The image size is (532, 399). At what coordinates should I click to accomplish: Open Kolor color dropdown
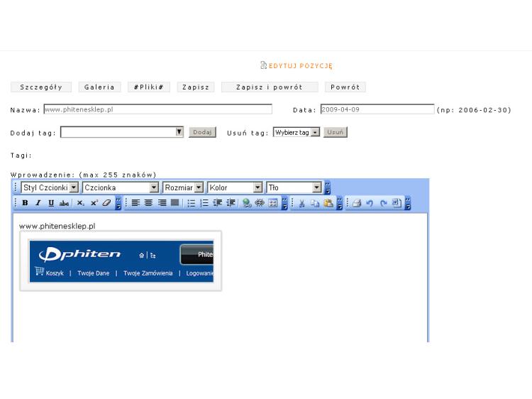pos(235,187)
